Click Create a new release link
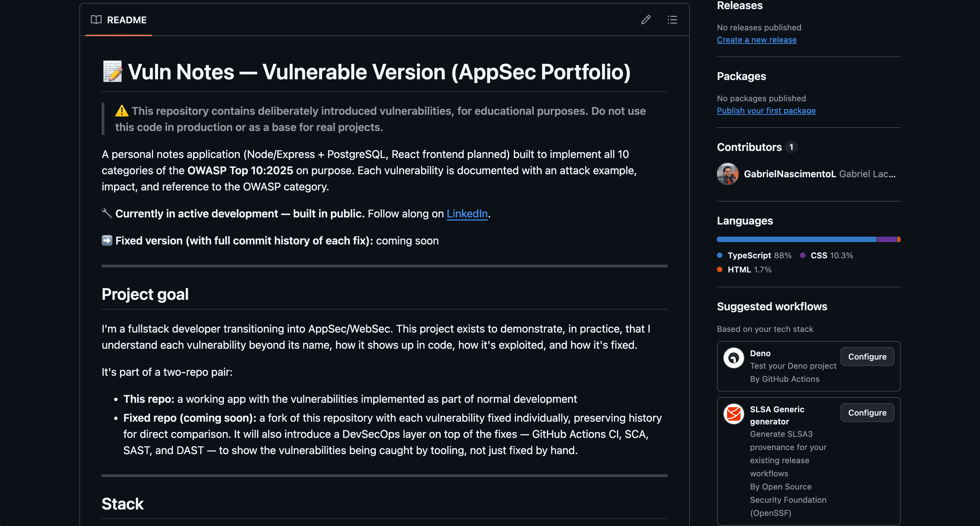980x526 pixels. point(757,40)
